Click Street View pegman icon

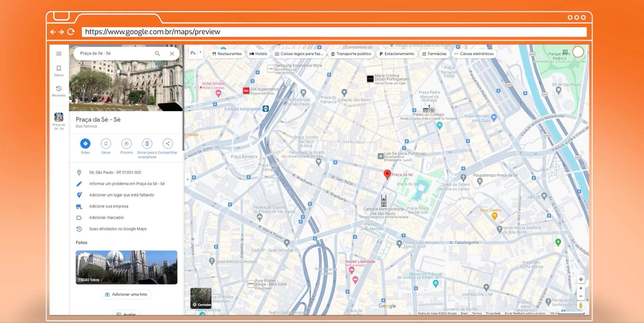[581, 306]
